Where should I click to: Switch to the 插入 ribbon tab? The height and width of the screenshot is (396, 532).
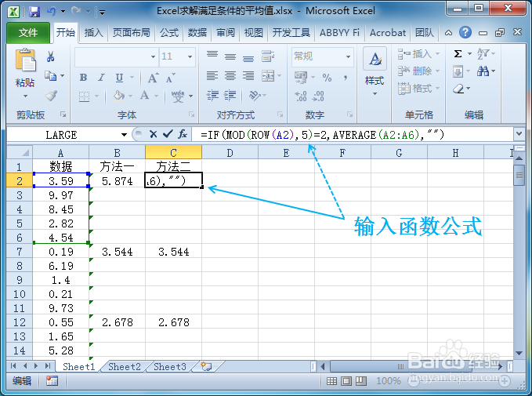94,33
